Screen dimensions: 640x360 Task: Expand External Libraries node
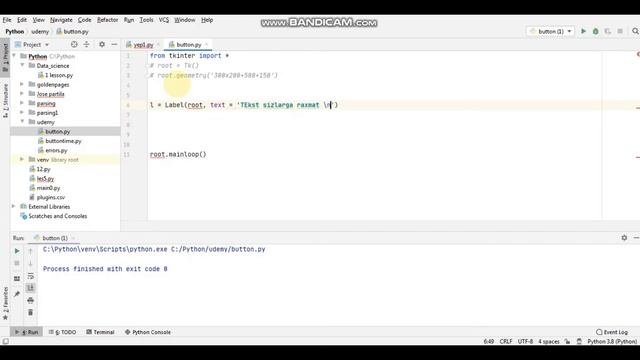14,207
